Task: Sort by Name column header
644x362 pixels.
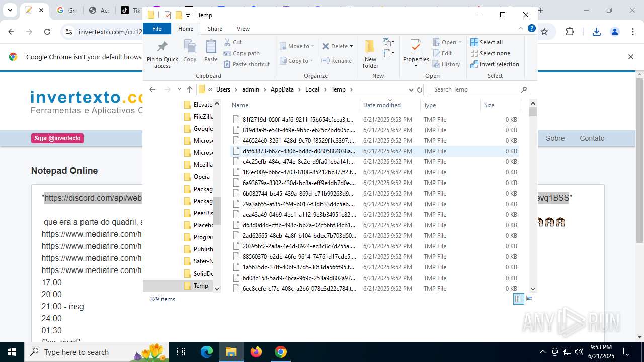Action: [x=295, y=105]
